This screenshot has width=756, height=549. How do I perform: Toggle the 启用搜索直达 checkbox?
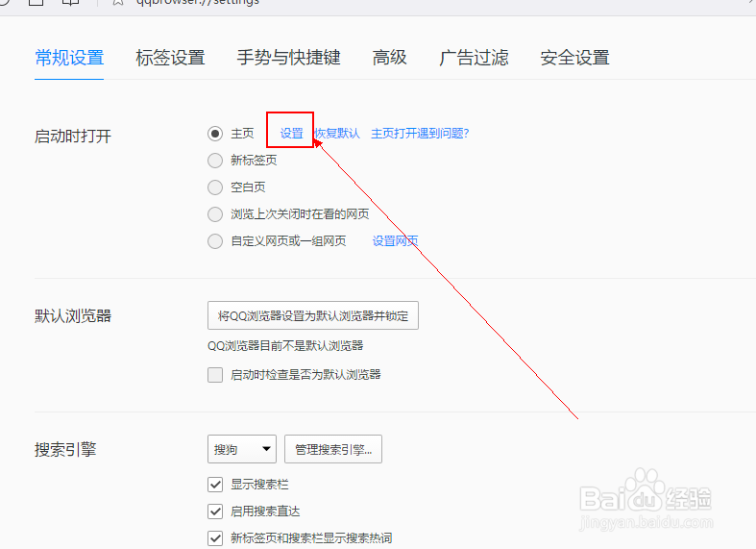[215, 512]
